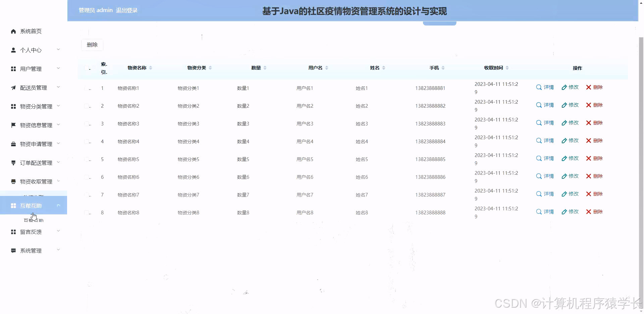Click the sort arrows on 收取时间 column
644x314 pixels.
pos(507,67)
